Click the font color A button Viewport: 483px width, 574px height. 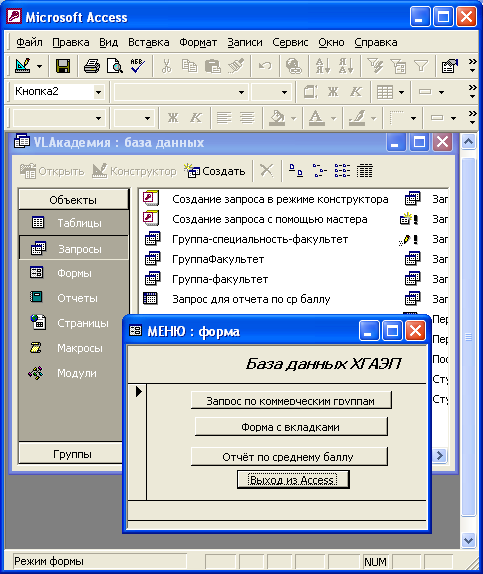[317, 118]
